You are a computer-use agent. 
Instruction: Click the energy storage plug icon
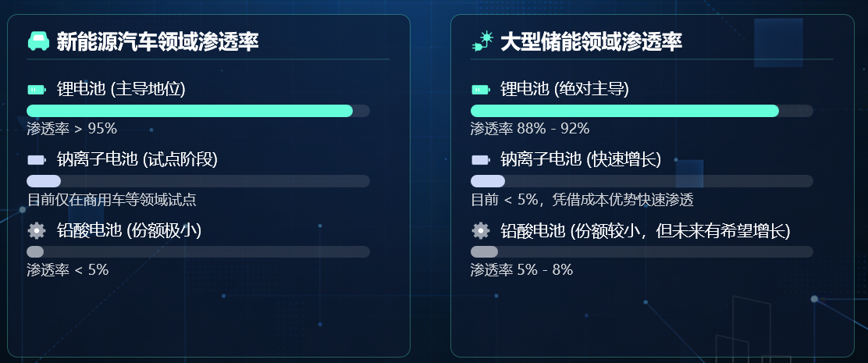[x=482, y=41]
